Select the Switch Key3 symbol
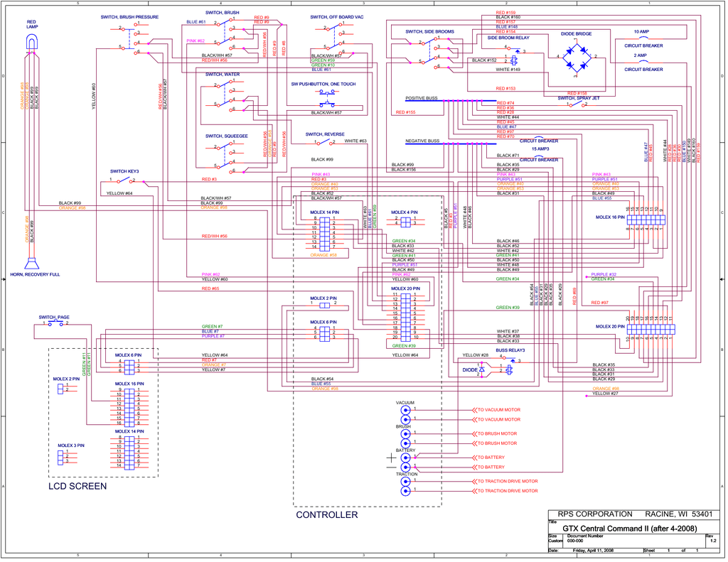 (125, 181)
